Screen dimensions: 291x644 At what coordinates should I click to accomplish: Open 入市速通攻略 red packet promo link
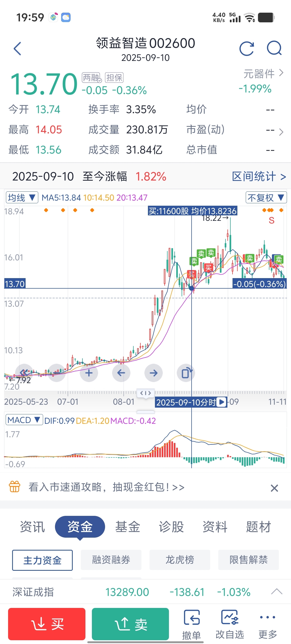tap(107, 487)
